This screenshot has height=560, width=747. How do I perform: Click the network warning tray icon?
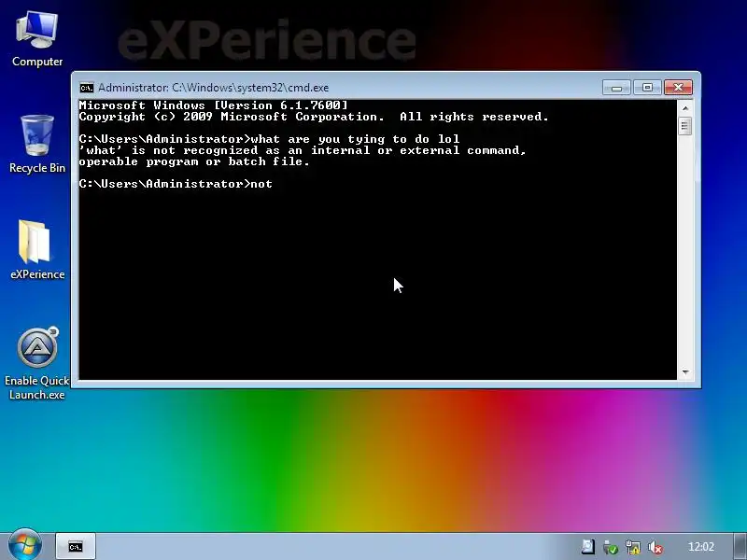(633, 547)
